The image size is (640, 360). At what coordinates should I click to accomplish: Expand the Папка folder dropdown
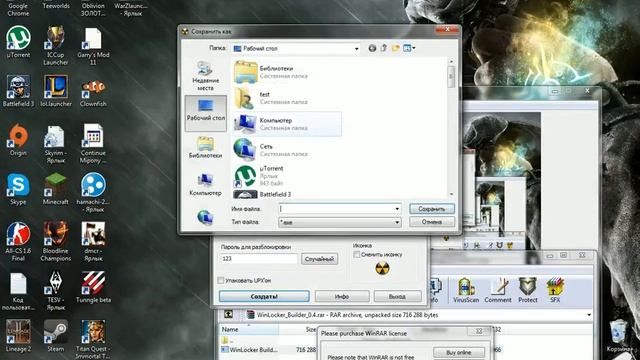[356, 49]
